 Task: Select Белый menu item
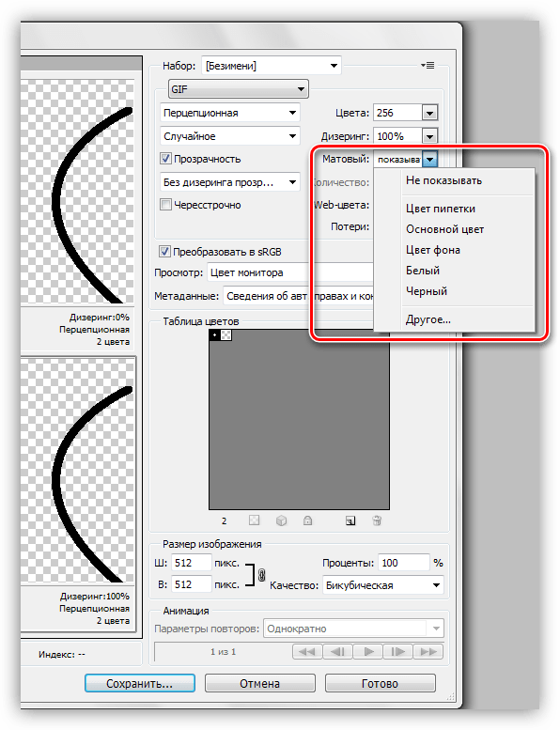point(455,271)
